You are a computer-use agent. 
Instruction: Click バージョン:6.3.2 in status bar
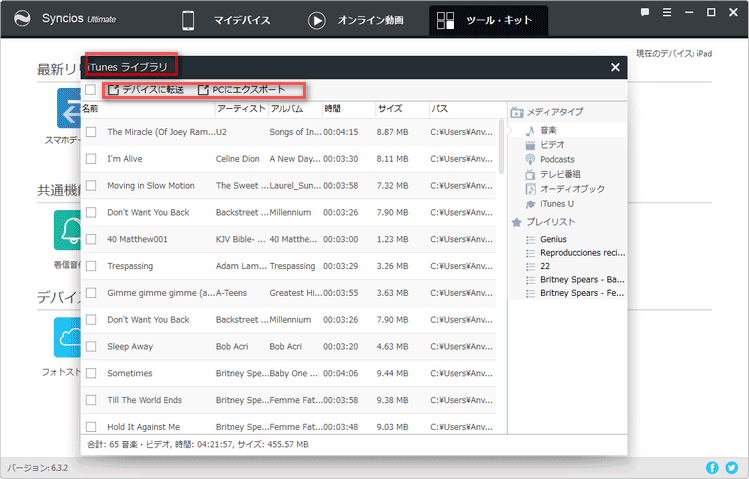click(38, 468)
